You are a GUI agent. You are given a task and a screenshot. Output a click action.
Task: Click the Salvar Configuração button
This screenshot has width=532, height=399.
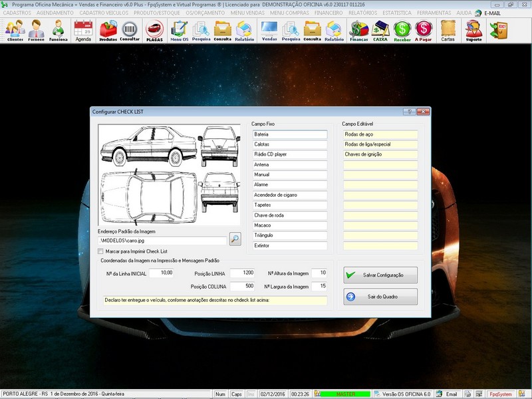380,275
